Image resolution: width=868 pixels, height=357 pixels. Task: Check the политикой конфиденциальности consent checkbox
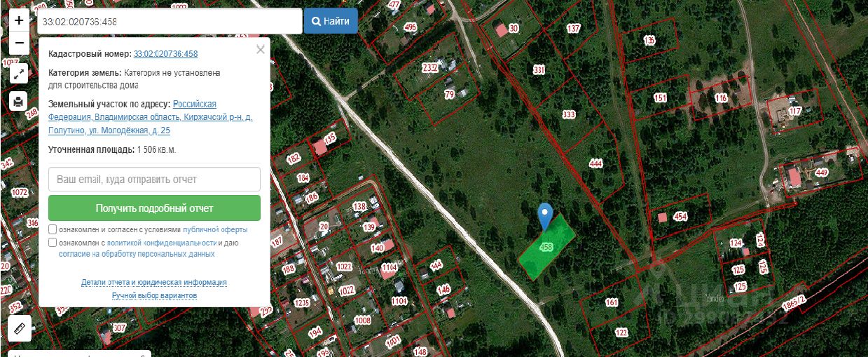pyautogui.click(x=53, y=243)
